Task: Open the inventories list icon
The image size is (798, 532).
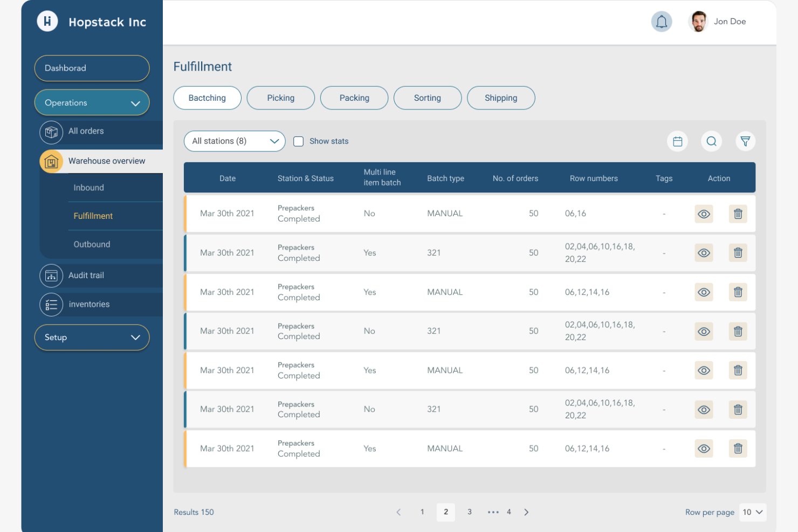Action: coord(51,305)
